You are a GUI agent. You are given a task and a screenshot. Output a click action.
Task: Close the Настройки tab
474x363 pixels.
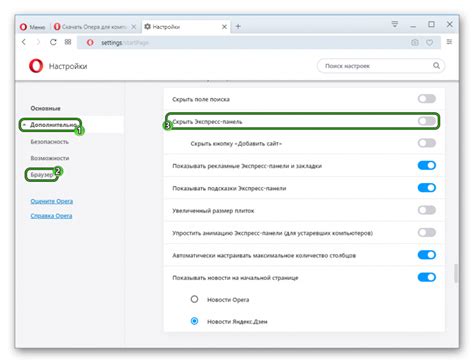(224, 27)
